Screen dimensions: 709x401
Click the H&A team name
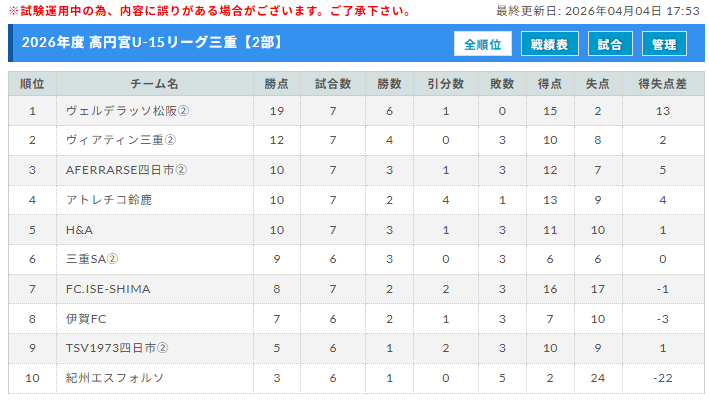[x=79, y=230]
